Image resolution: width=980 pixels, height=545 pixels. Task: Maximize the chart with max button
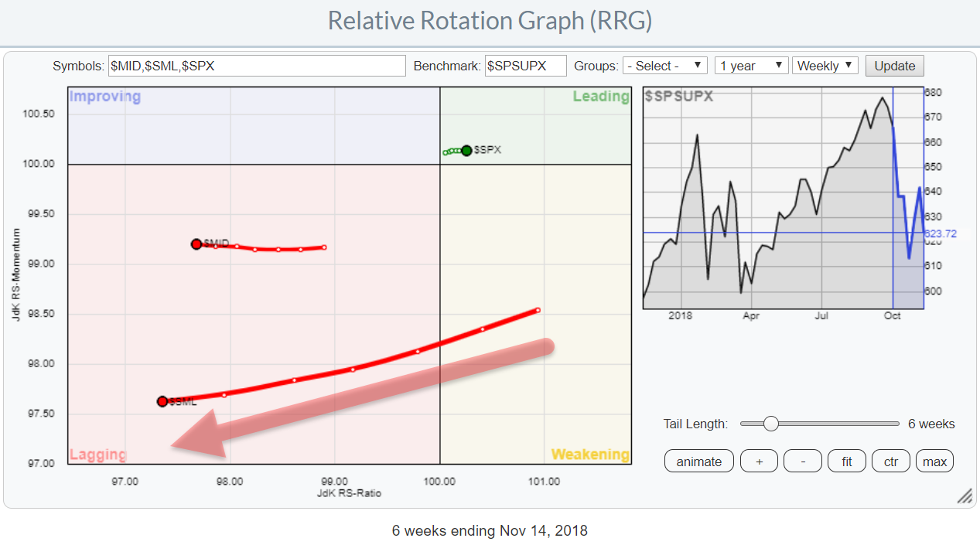click(934, 462)
